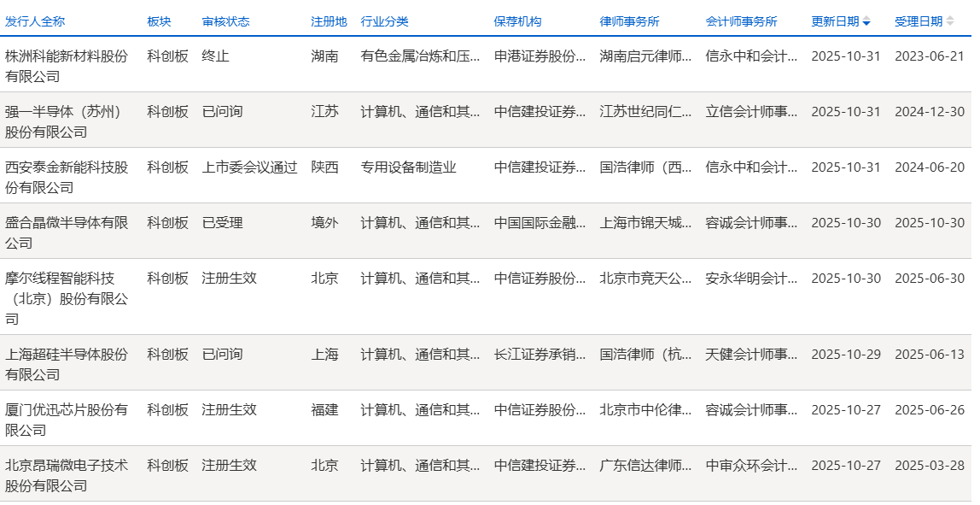Click the 板块 column header
980x505 pixels.
point(160,21)
